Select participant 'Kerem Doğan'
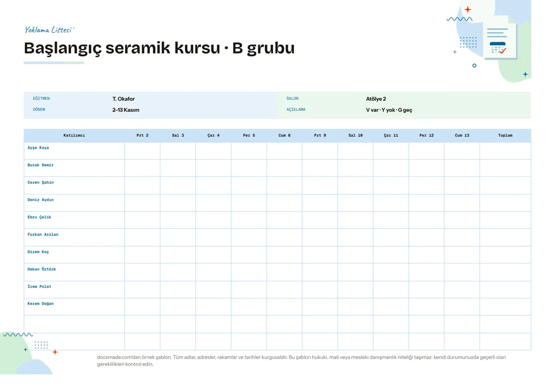554x392 pixels. coord(41,304)
